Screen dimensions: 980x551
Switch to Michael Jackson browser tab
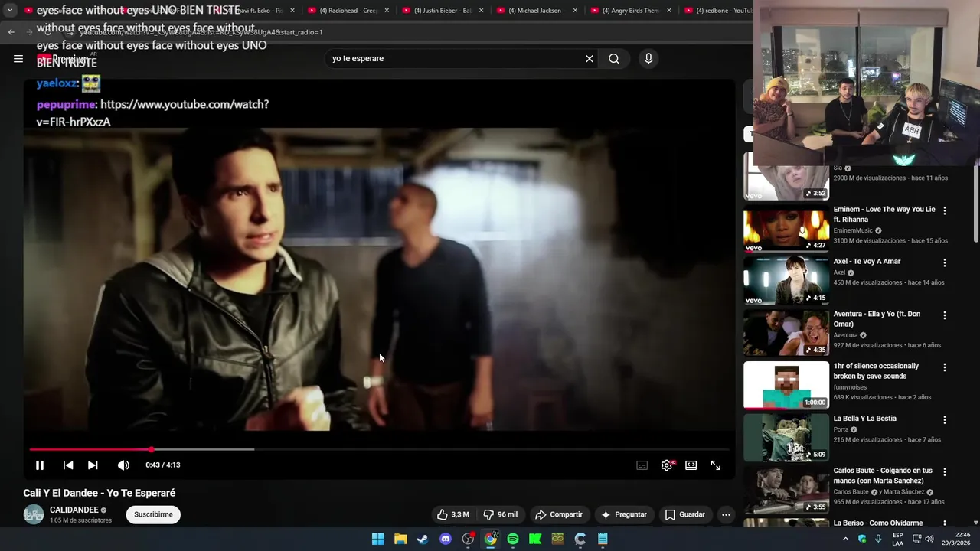click(536, 11)
